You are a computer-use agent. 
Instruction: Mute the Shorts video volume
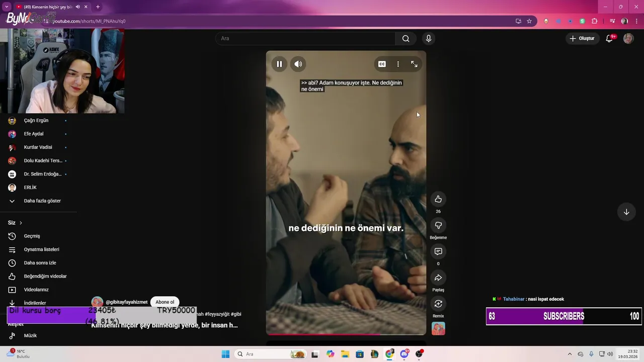(298, 64)
